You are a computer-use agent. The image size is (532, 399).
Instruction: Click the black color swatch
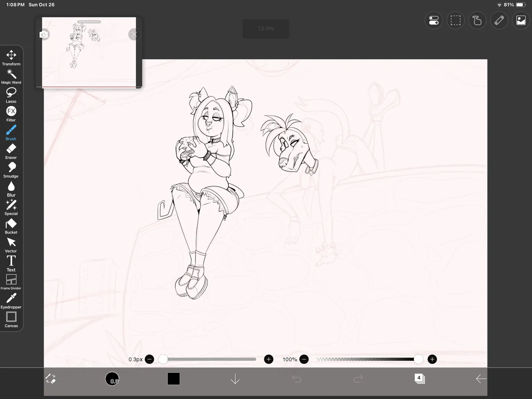(174, 379)
